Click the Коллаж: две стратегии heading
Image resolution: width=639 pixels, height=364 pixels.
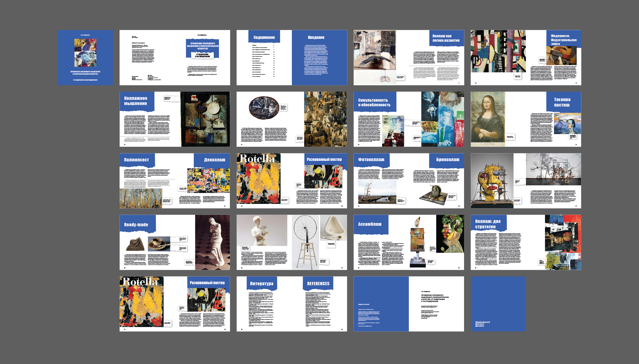pos(488,224)
